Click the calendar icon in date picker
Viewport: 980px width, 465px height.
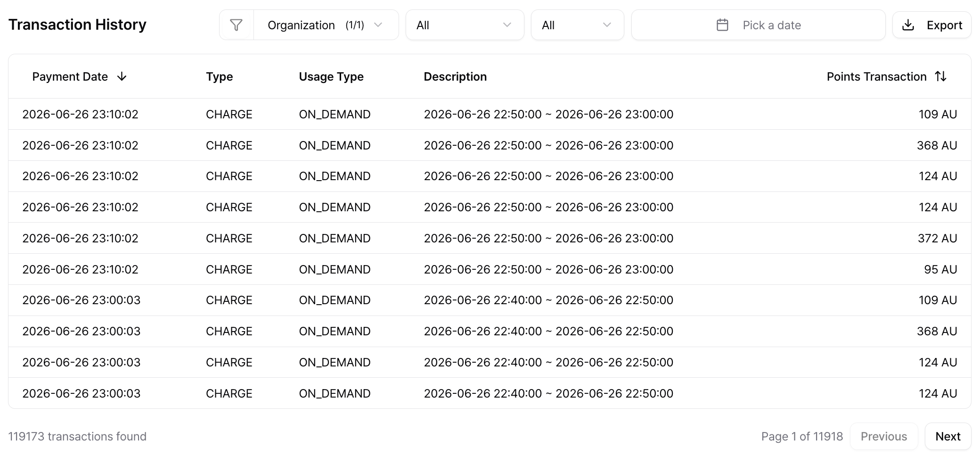(722, 25)
